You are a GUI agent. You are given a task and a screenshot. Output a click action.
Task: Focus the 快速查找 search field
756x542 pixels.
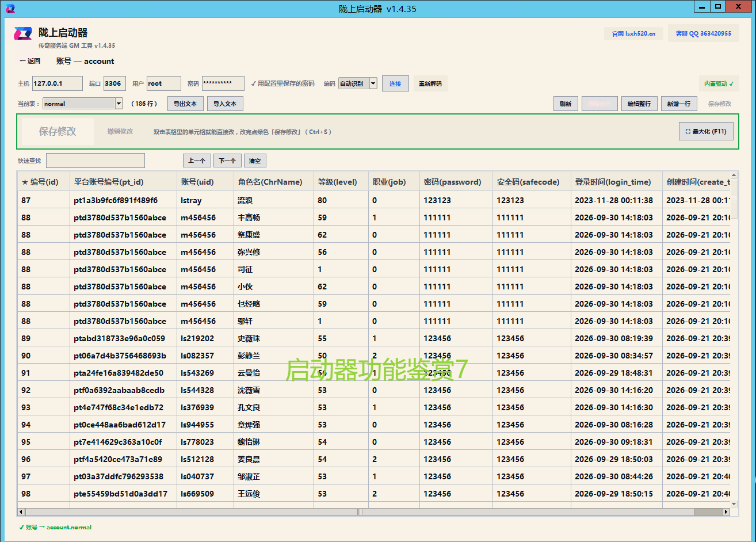coord(96,161)
